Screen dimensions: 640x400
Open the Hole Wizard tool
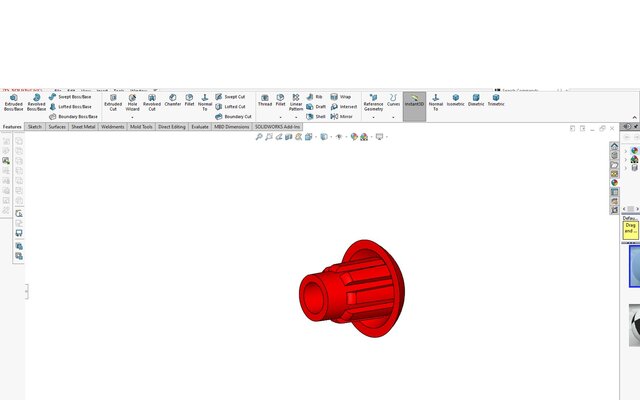(x=132, y=102)
